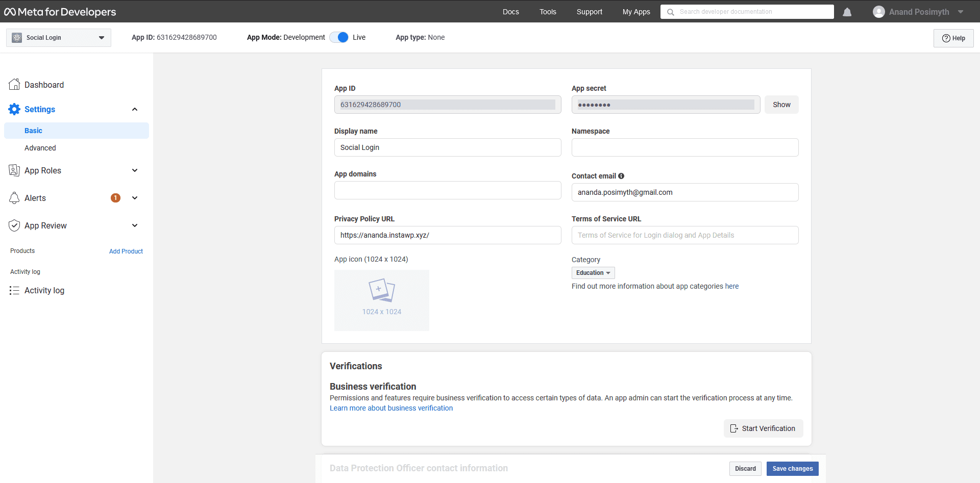Screen dimensions: 980x483
Task: Click the Contact email info icon
Action: (x=621, y=175)
